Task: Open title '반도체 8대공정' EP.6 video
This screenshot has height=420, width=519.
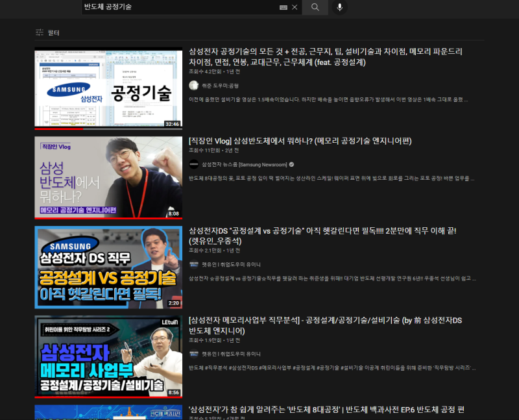Action: (x=326, y=410)
